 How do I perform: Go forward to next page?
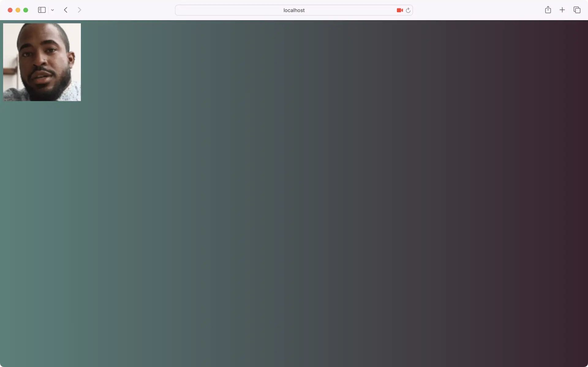click(79, 10)
